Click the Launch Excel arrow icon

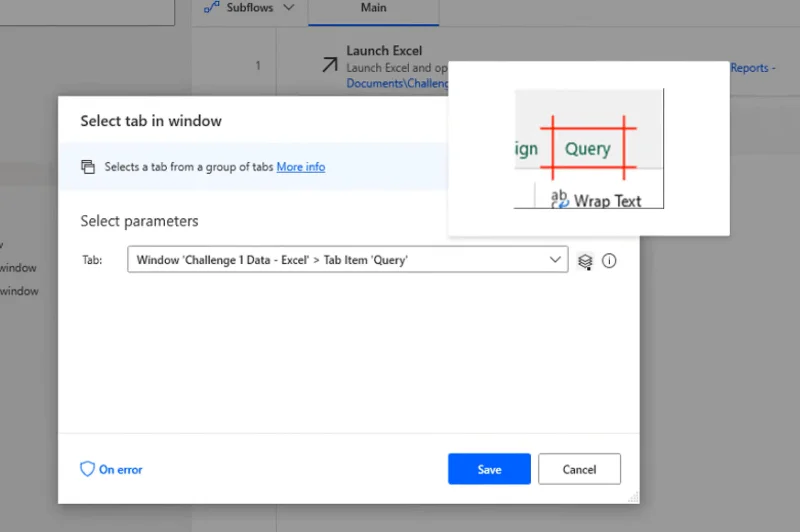point(330,65)
